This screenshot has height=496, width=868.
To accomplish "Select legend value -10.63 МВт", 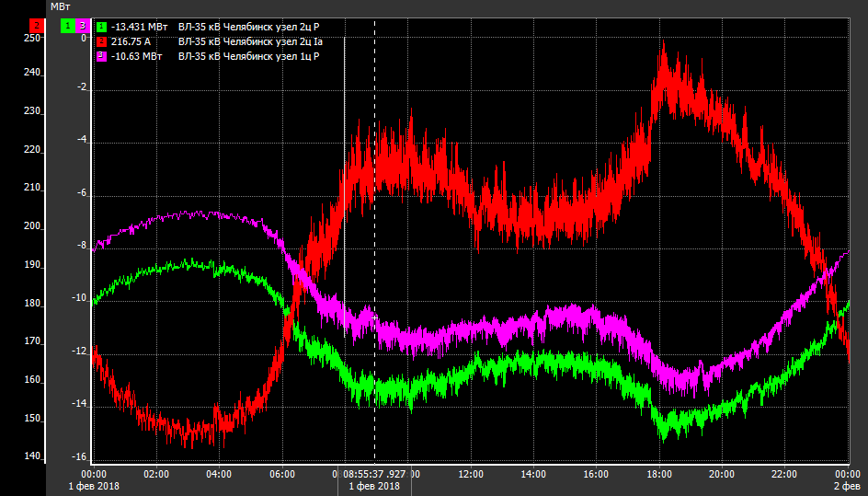I will click(136, 56).
